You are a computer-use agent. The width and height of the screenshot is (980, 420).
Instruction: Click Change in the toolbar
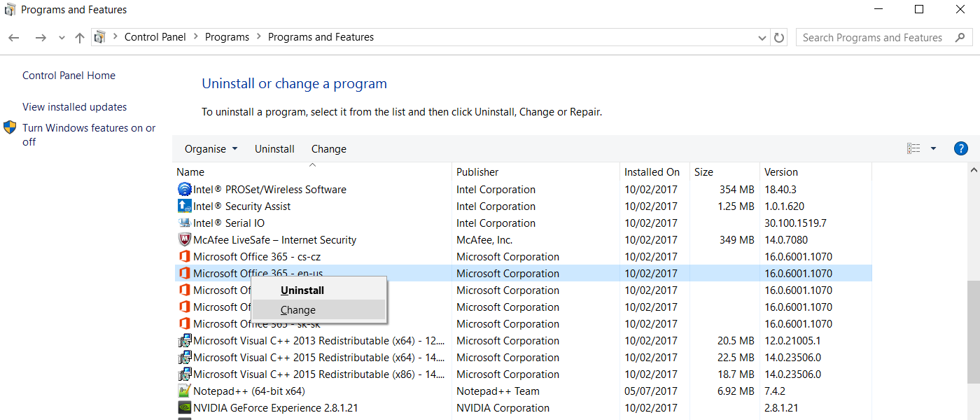(x=329, y=149)
